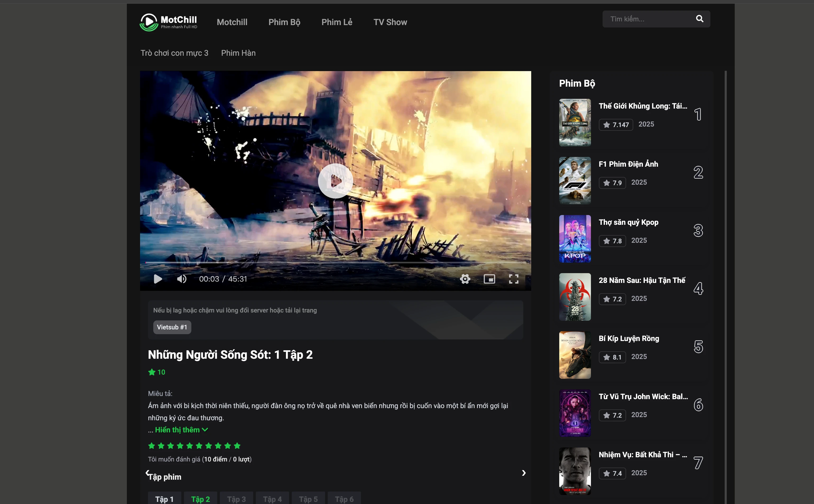Open the Phim Bộ menu item
The width and height of the screenshot is (814, 504).
[284, 22]
